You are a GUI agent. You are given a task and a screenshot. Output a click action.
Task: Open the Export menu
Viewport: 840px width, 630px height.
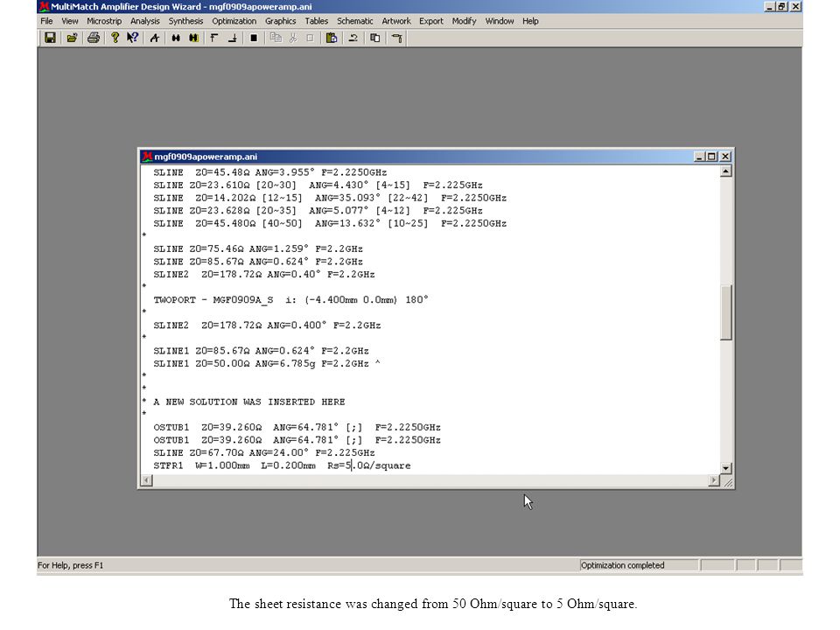431,21
